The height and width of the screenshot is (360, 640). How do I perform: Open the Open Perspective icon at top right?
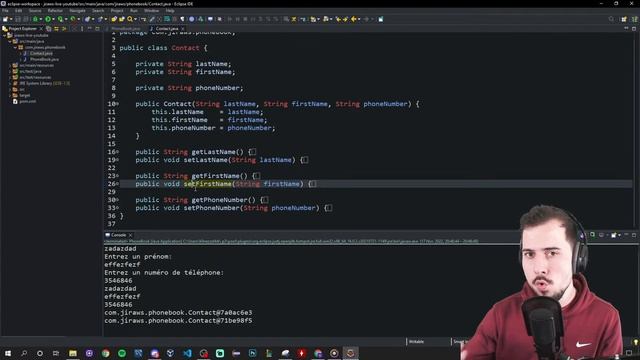624,19
